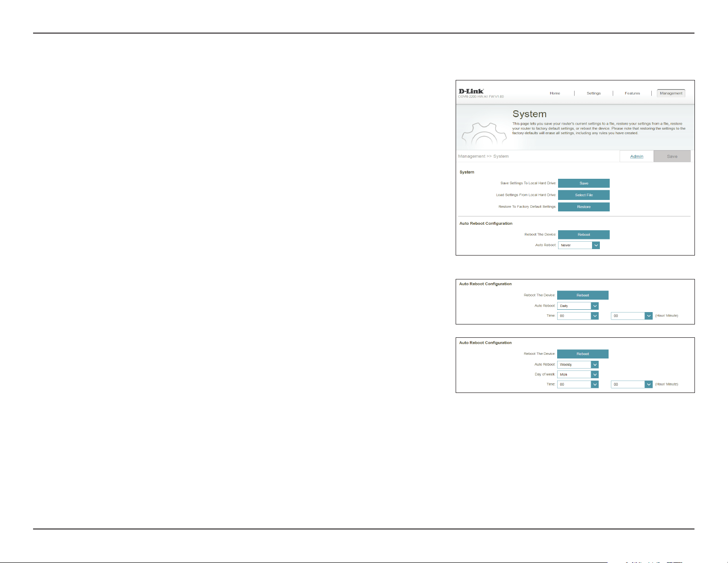Click the System page heading

tap(530, 114)
